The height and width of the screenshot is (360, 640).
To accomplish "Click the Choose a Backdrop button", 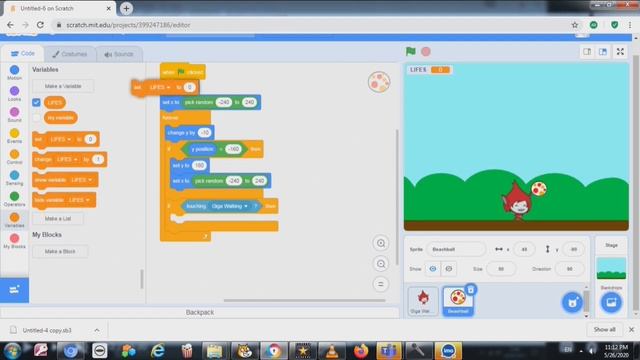I will pyautogui.click(x=611, y=302).
